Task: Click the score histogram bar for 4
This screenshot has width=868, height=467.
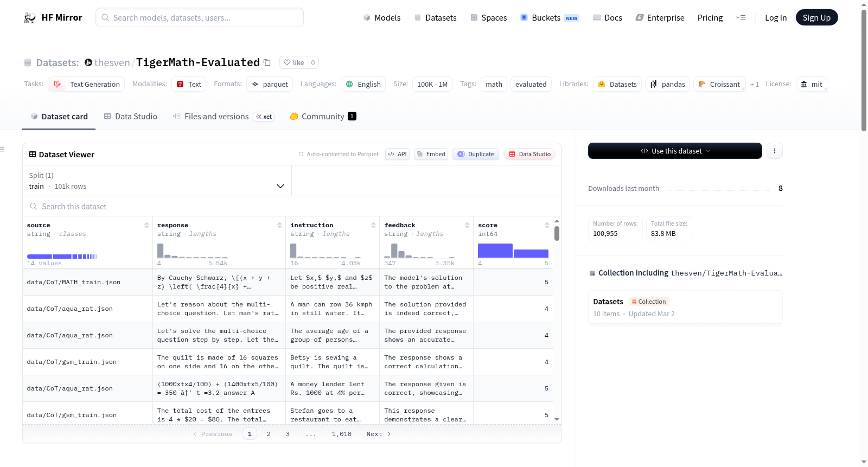Action: point(495,251)
